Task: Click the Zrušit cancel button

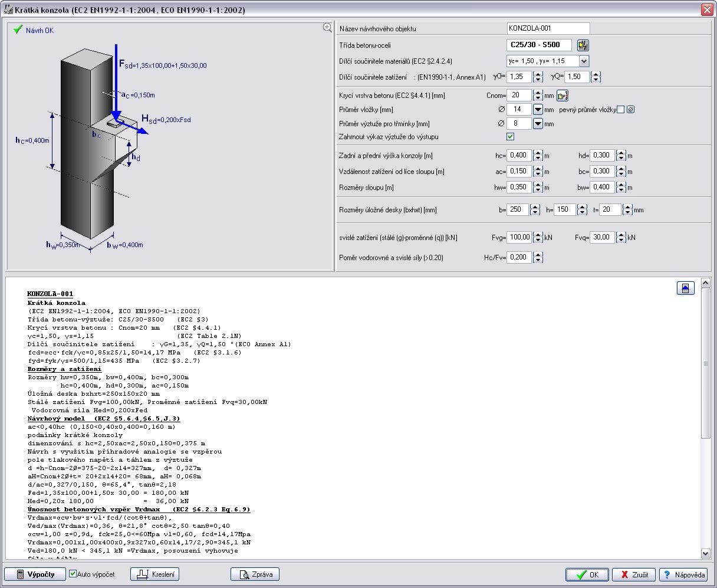Action: (634, 574)
